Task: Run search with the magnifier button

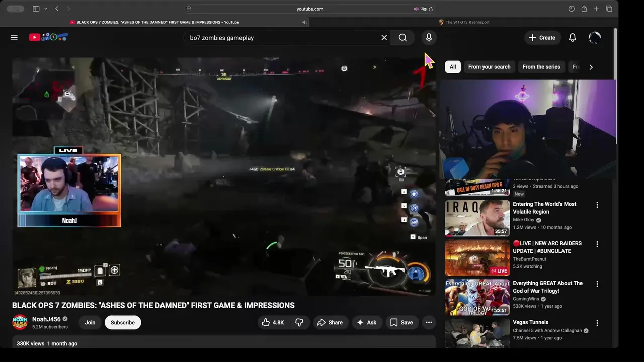Action: coord(403,38)
